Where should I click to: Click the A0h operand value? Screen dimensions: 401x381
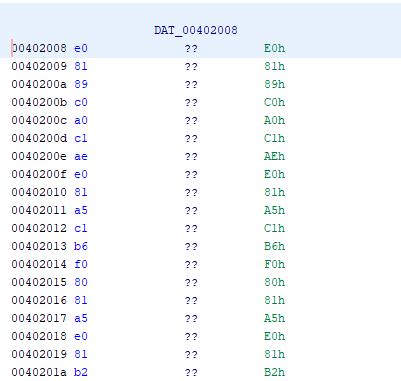pyautogui.click(x=274, y=120)
